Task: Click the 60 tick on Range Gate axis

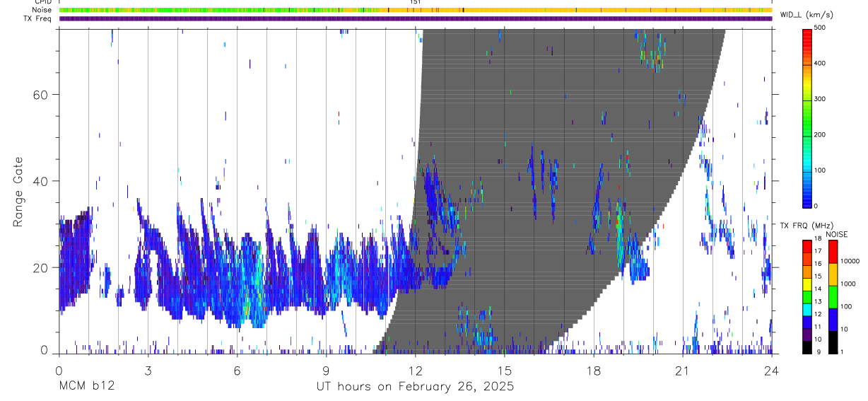Action: [41, 95]
